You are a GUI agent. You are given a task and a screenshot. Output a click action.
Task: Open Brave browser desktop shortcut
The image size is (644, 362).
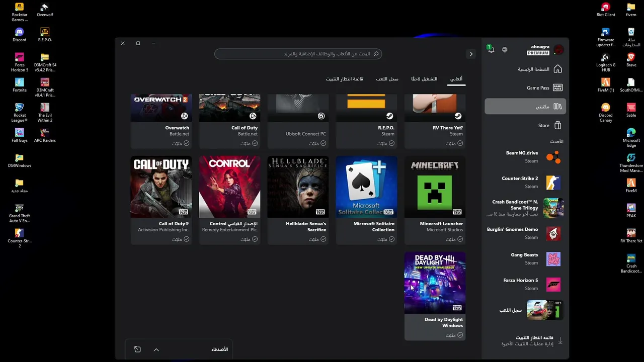click(x=631, y=60)
